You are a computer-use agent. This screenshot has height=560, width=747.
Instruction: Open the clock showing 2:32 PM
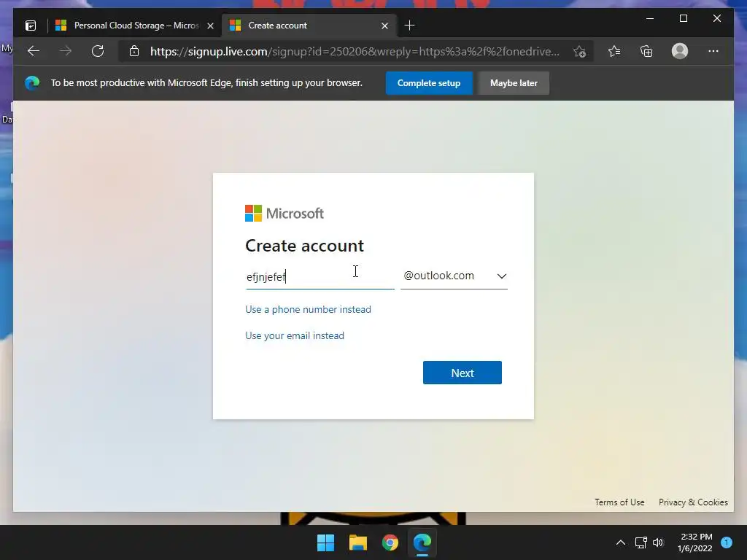pos(695,542)
